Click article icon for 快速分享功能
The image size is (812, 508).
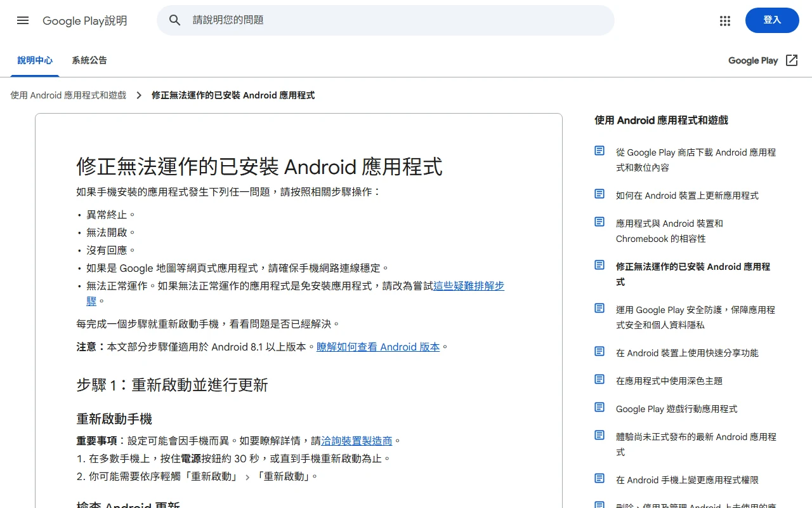click(599, 351)
